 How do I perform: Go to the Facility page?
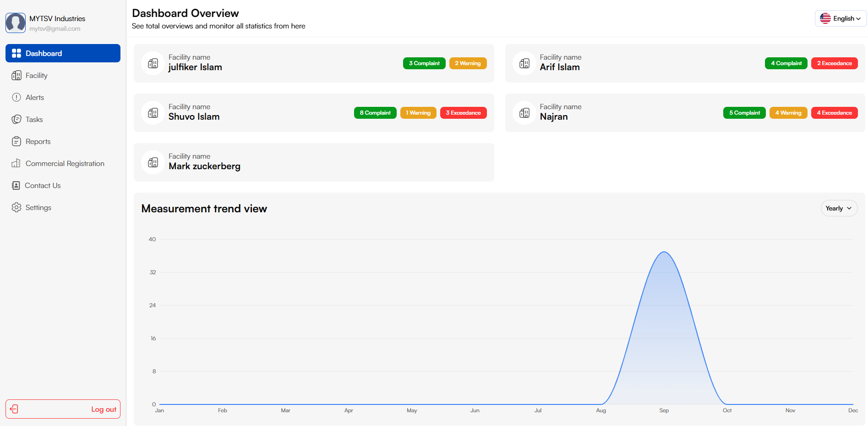63,75
